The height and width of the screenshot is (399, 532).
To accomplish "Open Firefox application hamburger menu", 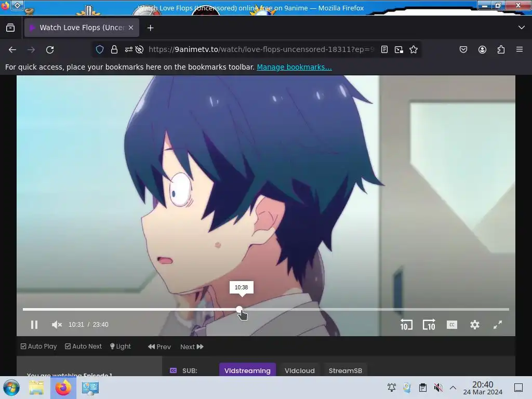I will (520, 49).
